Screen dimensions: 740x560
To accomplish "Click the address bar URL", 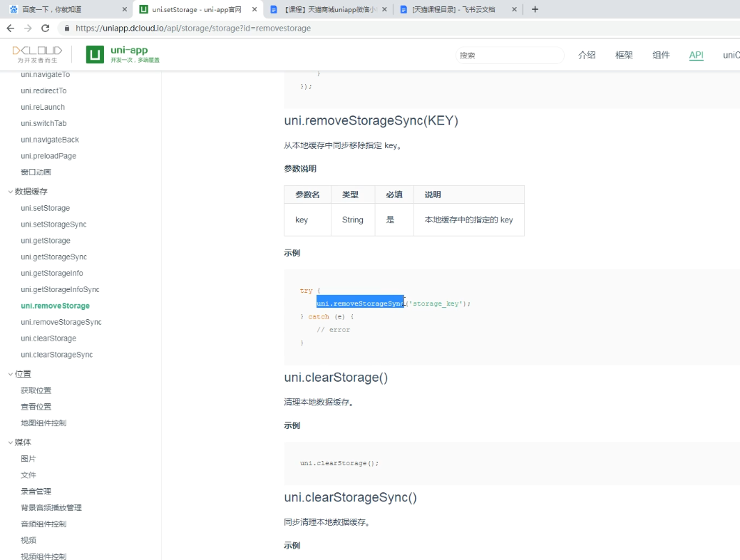I will tap(193, 28).
